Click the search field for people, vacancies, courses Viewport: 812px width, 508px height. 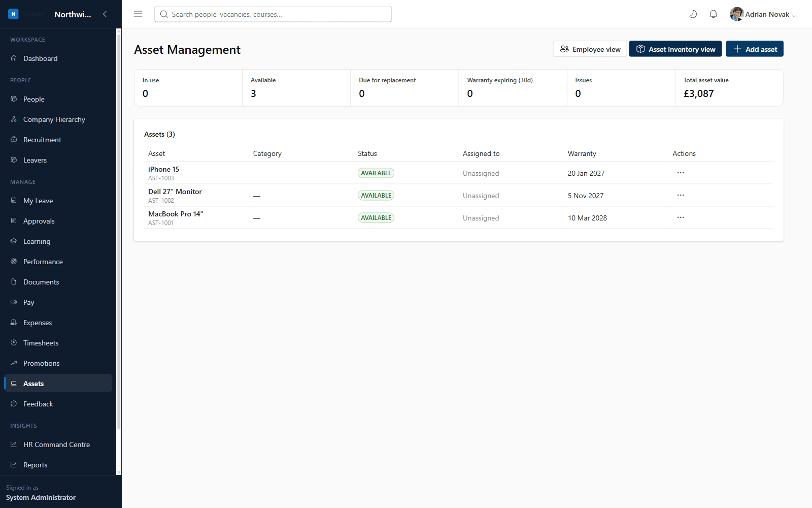click(x=273, y=14)
